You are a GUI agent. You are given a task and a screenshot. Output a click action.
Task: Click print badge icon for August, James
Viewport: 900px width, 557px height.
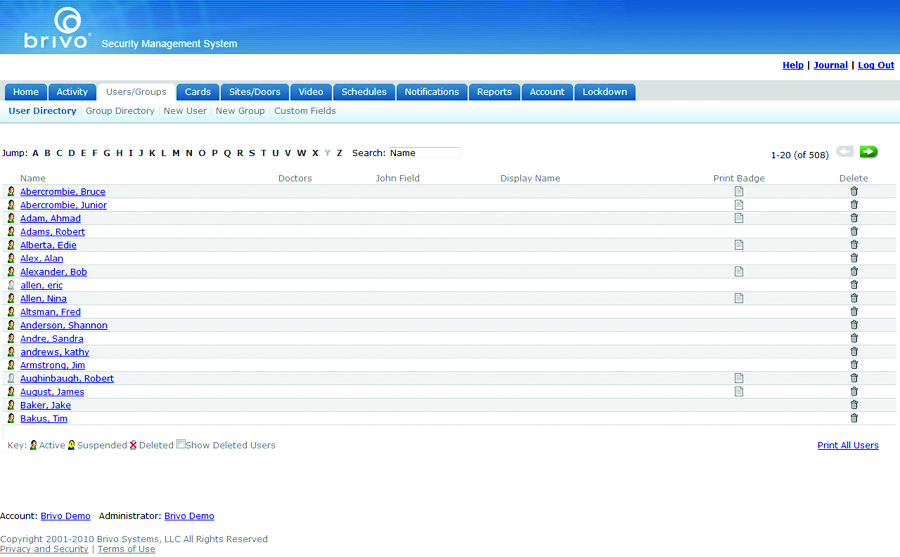tap(739, 392)
